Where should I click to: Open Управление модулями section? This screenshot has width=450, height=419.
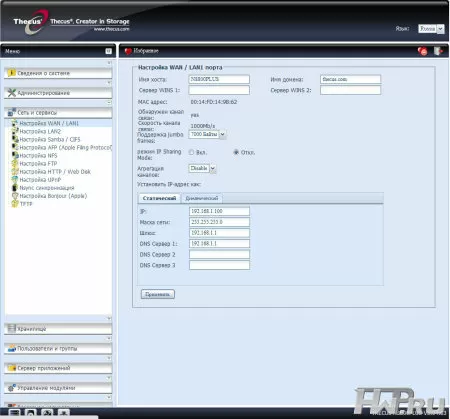point(58,388)
